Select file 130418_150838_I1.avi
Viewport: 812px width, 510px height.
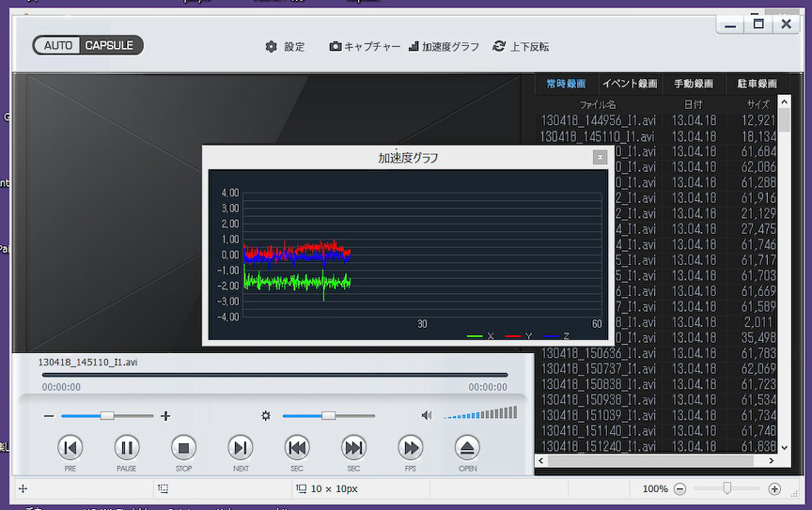[598, 384]
